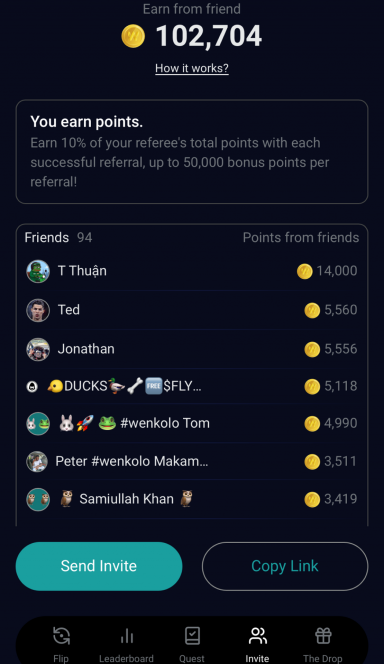
Task: Click the coin icon next to 14,000
Action: (304, 271)
